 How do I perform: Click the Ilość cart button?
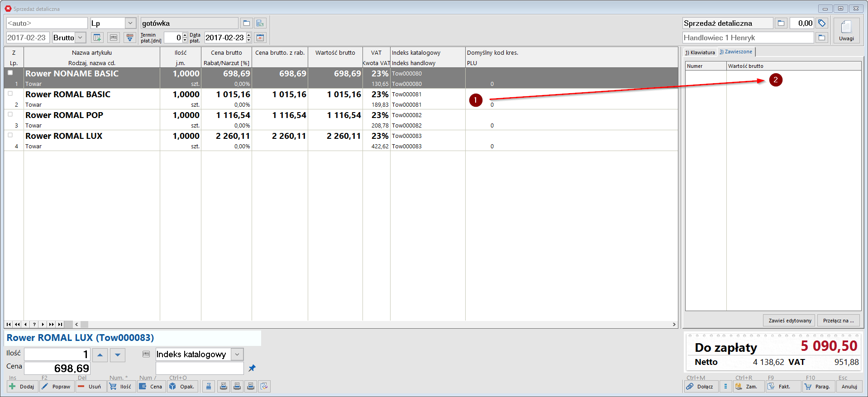(x=121, y=386)
